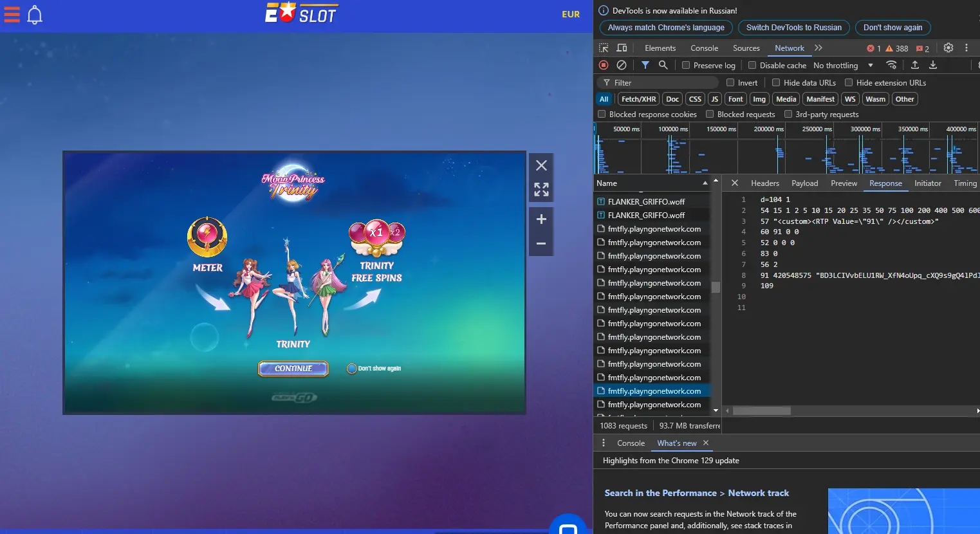Toggle the network filter funnel icon

click(645, 65)
